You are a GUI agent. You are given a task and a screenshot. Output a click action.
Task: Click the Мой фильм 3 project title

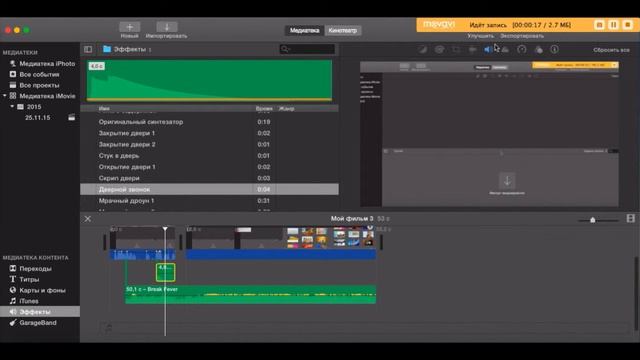click(x=352, y=219)
